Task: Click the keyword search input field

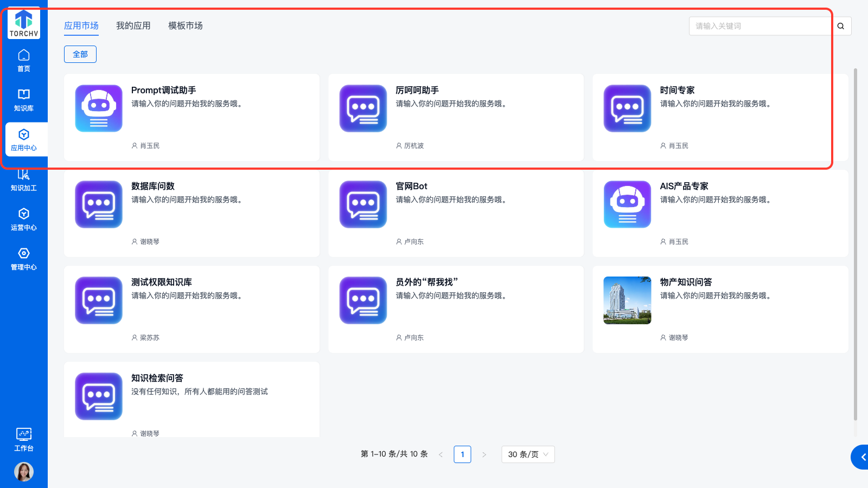Action: coord(759,26)
